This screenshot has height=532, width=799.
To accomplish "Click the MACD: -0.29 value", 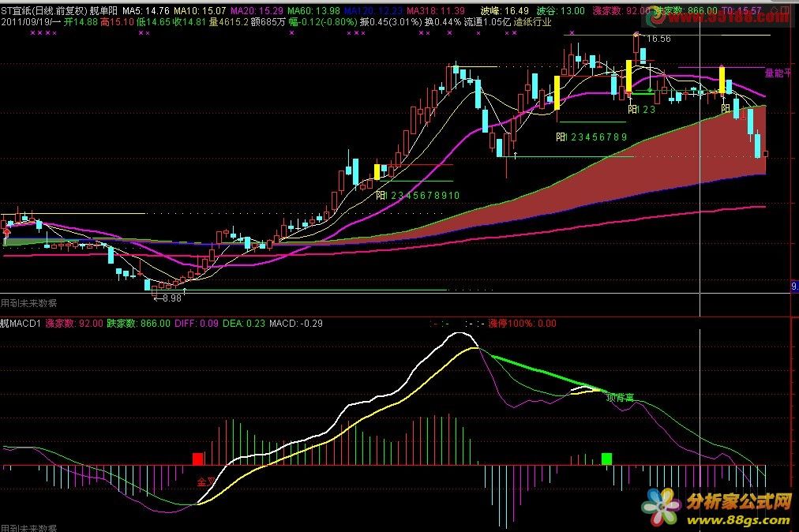I will pyautogui.click(x=296, y=323).
